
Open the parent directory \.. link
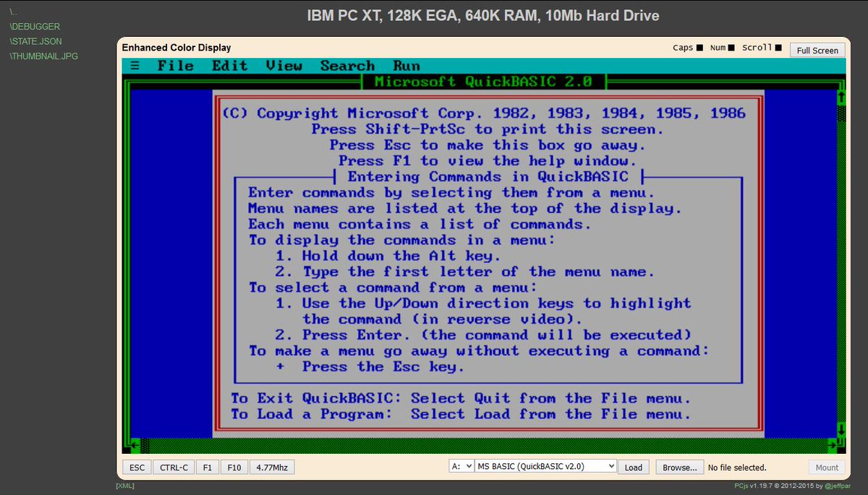[13, 12]
